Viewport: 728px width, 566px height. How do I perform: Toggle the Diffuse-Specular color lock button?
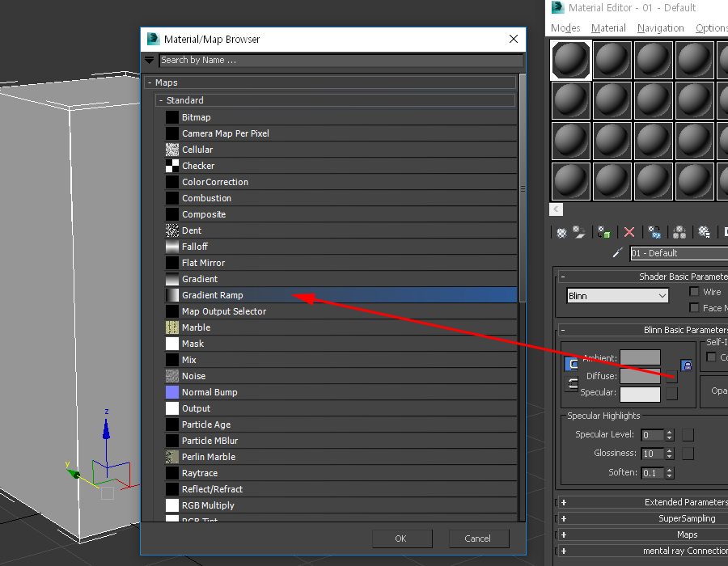point(573,384)
